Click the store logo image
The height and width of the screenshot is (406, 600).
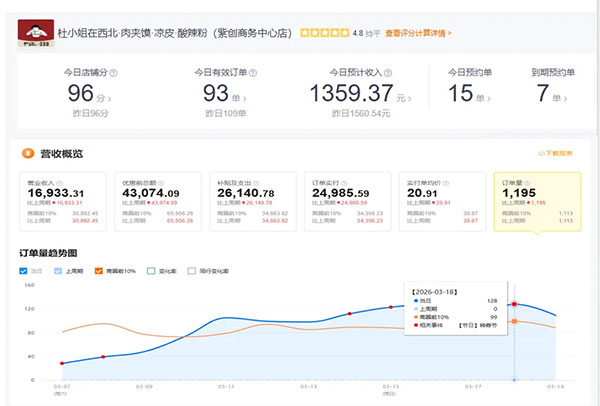coord(37,33)
